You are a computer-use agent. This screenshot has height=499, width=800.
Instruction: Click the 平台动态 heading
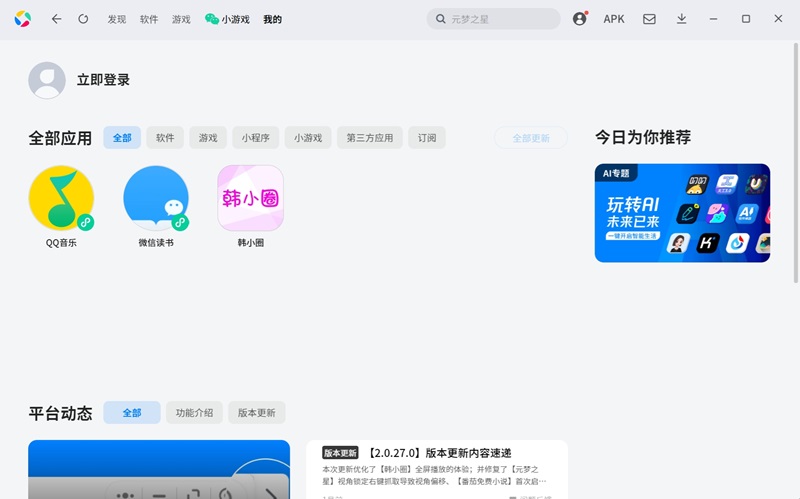click(60, 413)
